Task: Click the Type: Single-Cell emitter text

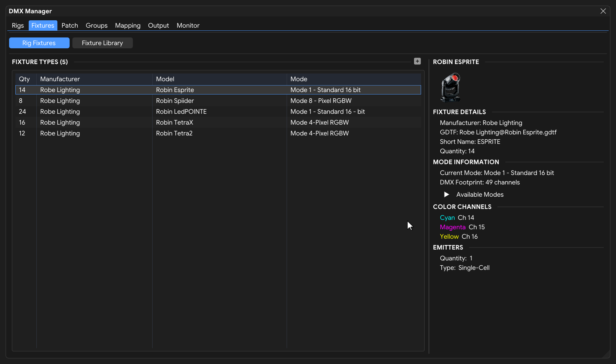Action: (x=465, y=268)
